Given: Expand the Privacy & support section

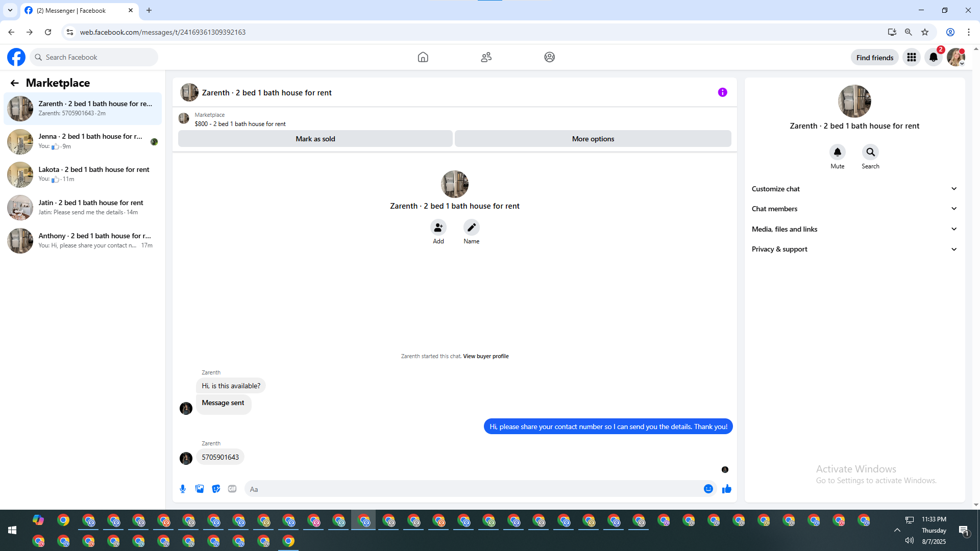Looking at the screenshot, I should coord(854,249).
